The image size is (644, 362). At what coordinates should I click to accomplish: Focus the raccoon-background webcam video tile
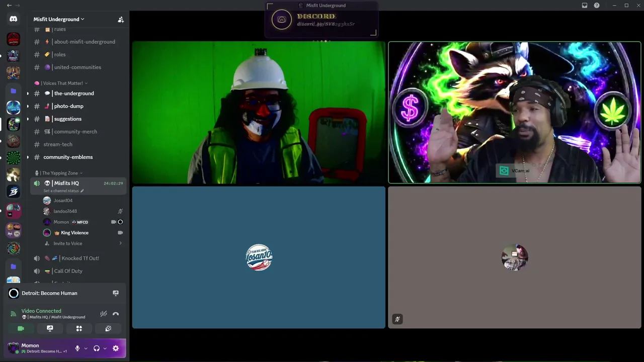[515, 112]
